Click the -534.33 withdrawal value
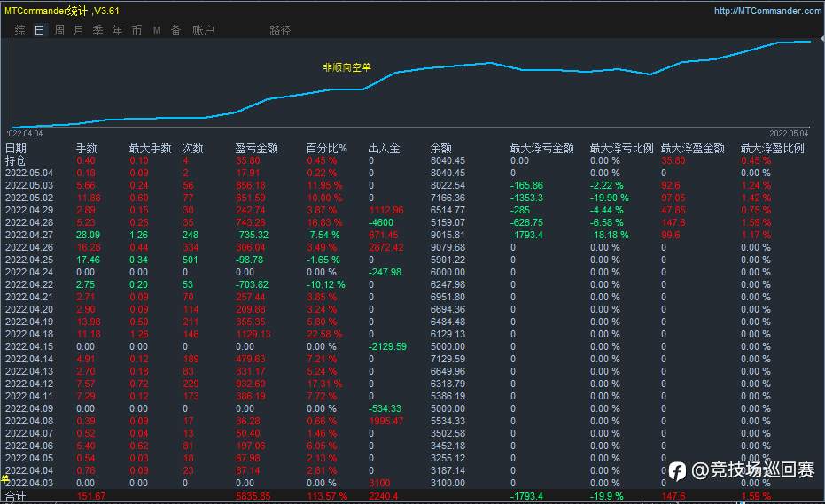 pyautogui.click(x=385, y=408)
